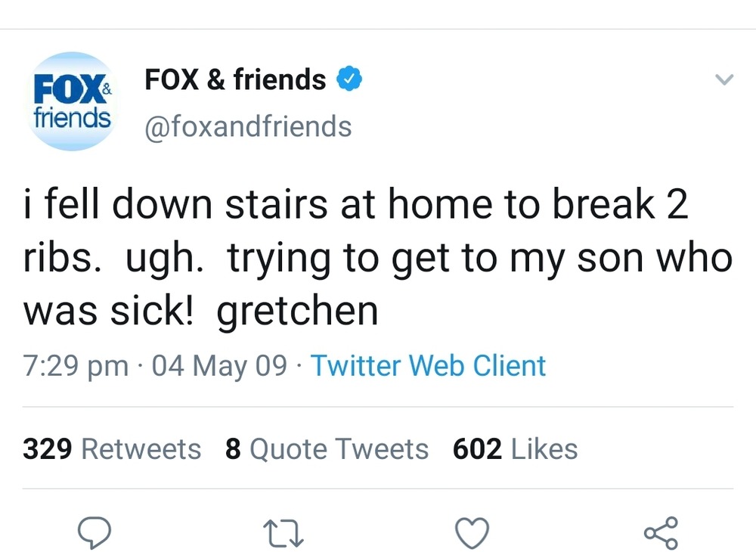Expand the tweet options chevron
This screenshot has width=756, height=552.
(x=723, y=79)
